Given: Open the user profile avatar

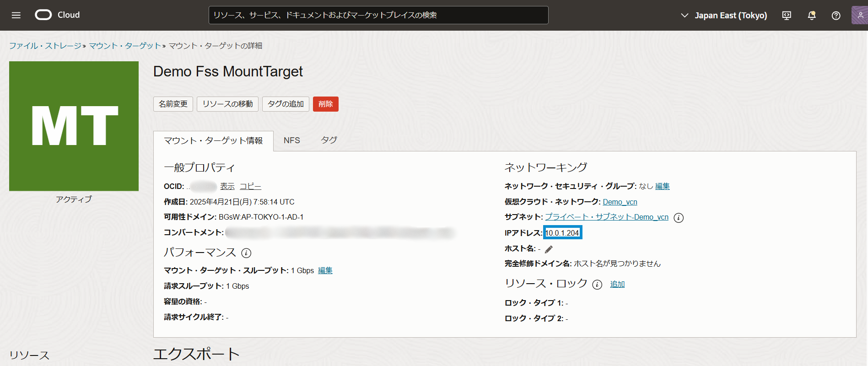Looking at the screenshot, I should [859, 15].
